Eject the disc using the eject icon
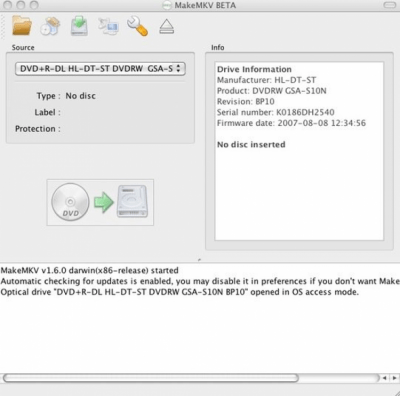400x396 pixels. tap(166, 27)
